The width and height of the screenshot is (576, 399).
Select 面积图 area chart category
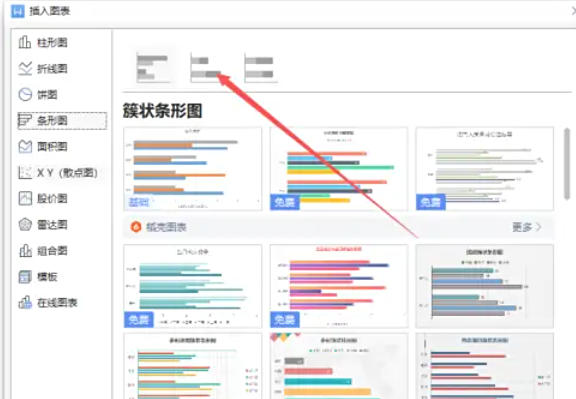coord(43,147)
